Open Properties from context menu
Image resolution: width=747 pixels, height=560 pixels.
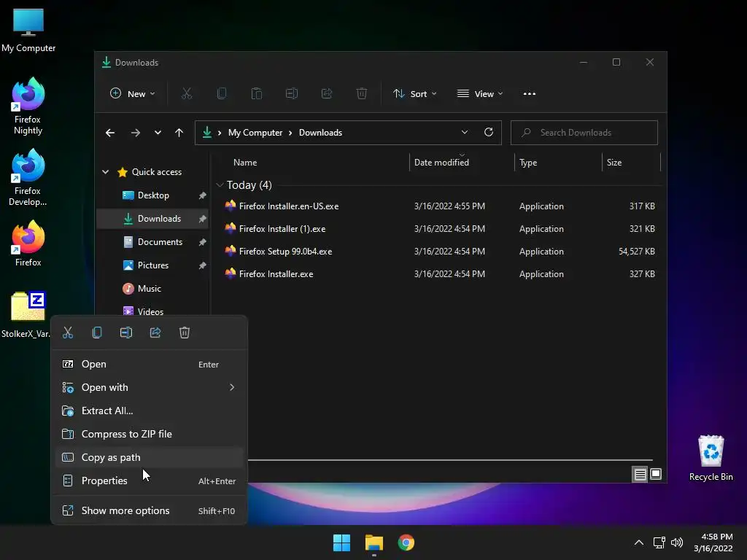point(149,481)
